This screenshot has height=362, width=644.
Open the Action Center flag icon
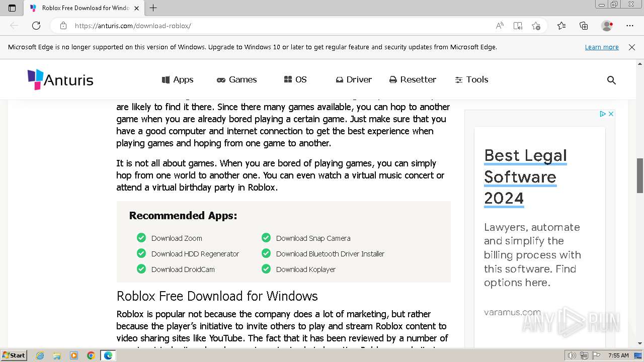click(x=596, y=355)
